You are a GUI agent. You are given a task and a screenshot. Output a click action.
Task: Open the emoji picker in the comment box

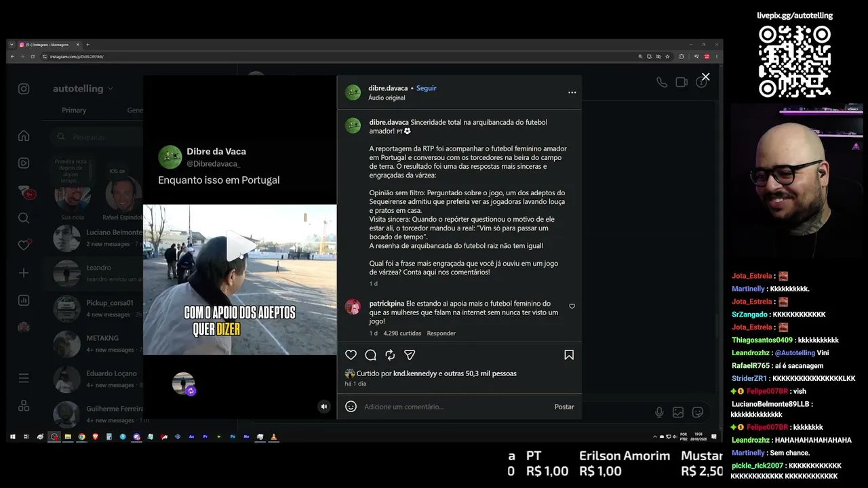351,407
